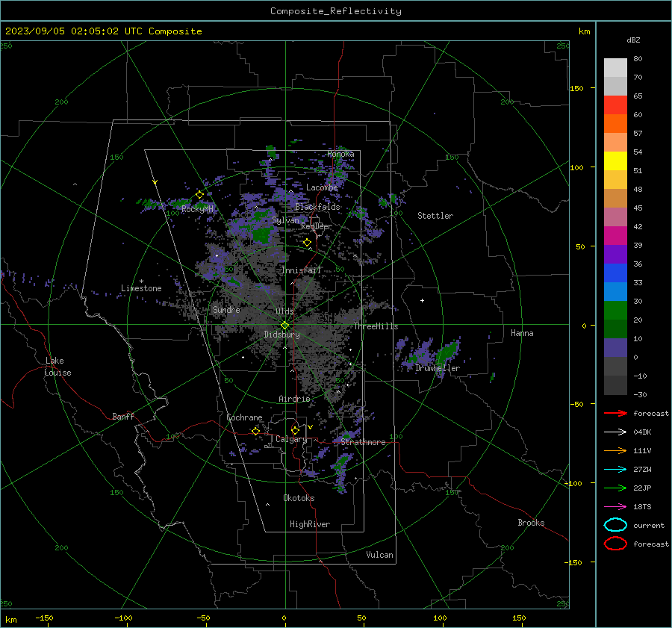Pick the orange swatch between 60 and 57

(x=615, y=124)
